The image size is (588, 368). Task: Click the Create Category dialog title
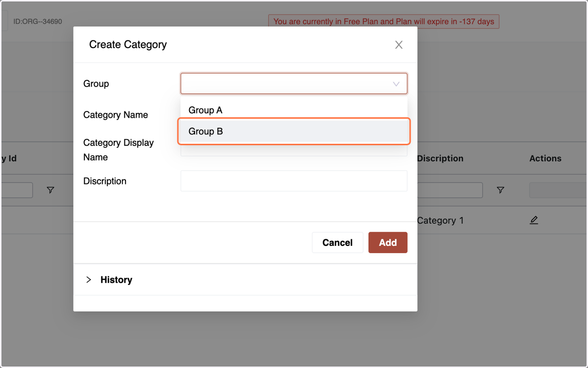(128, 45)
